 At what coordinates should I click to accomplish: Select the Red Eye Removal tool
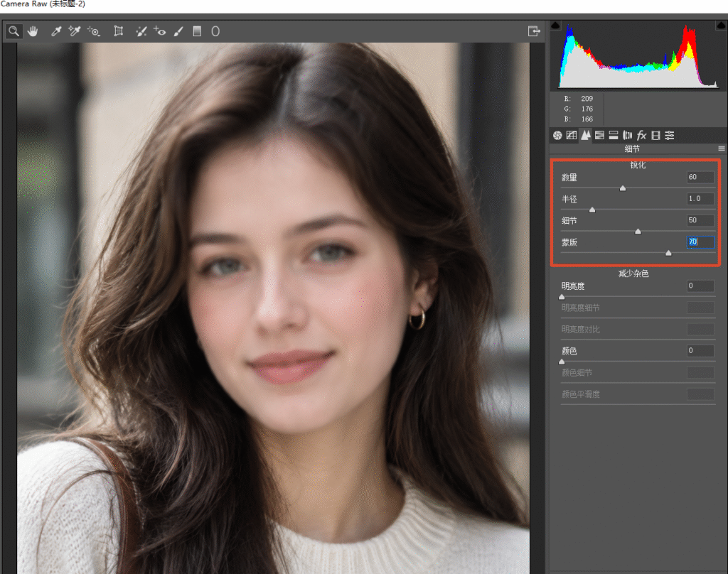pyautogui.click(x=160, y=31)
